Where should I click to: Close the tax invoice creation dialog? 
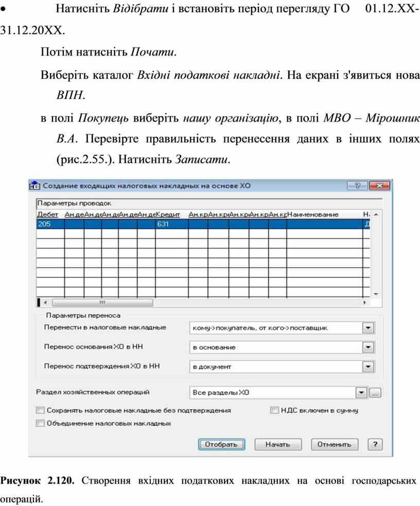point(379,185)
